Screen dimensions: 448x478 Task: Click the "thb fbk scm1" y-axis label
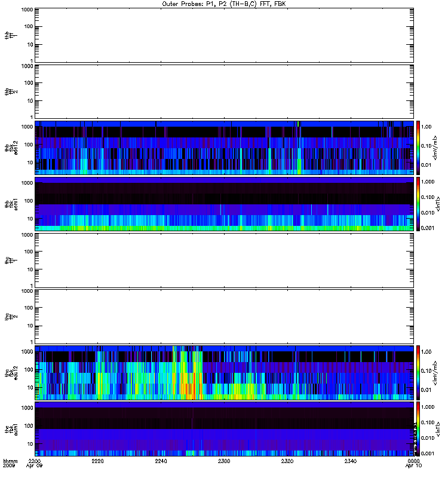coord(11,204)
